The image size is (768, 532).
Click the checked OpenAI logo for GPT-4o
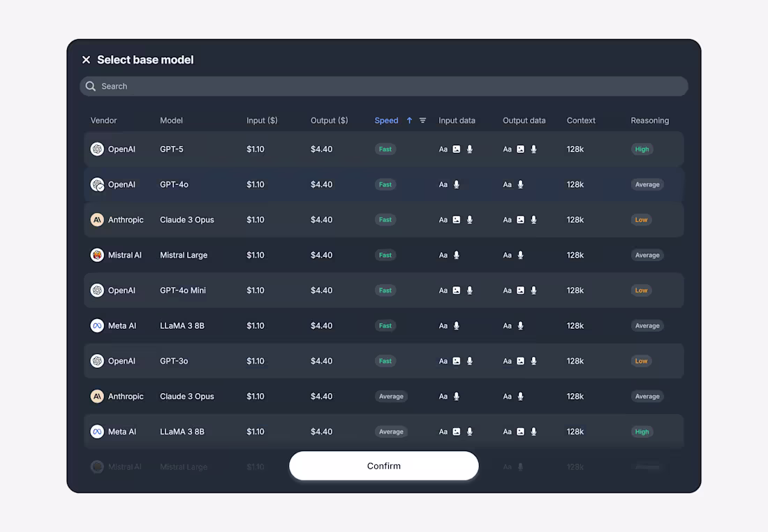pos(97,185)
